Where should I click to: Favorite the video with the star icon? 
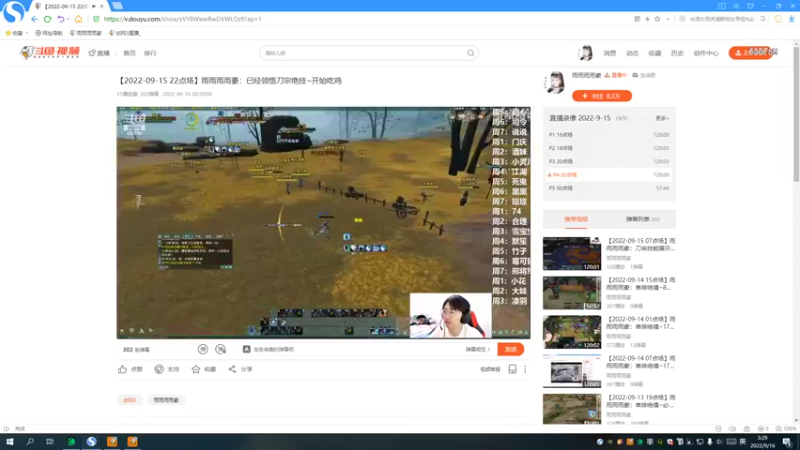tap(196, 369)
